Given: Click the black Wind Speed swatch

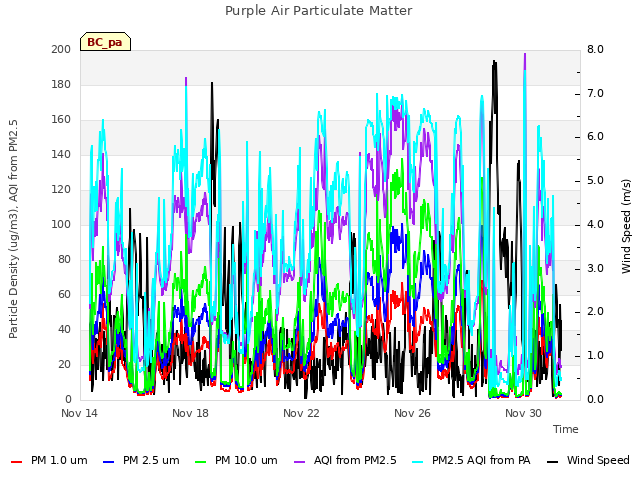Looking at the screenshot, I should point(552,462).
